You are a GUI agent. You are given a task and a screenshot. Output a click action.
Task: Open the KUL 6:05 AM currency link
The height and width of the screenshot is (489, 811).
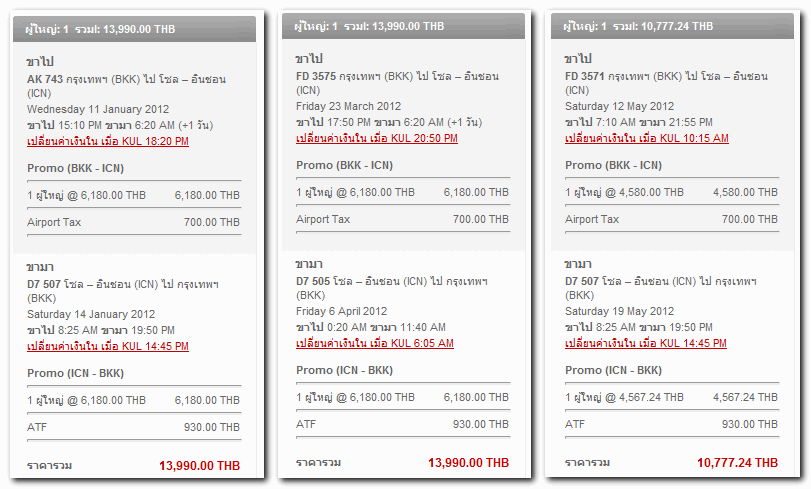click(375, 343)
